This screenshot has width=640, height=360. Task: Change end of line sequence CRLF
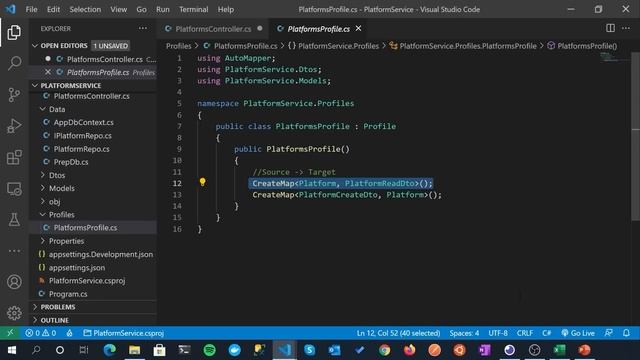click(x=524, y=333)
